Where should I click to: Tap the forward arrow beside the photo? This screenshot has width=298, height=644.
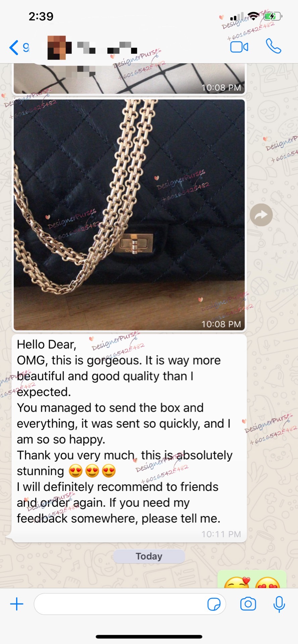(x=261, y=215)
